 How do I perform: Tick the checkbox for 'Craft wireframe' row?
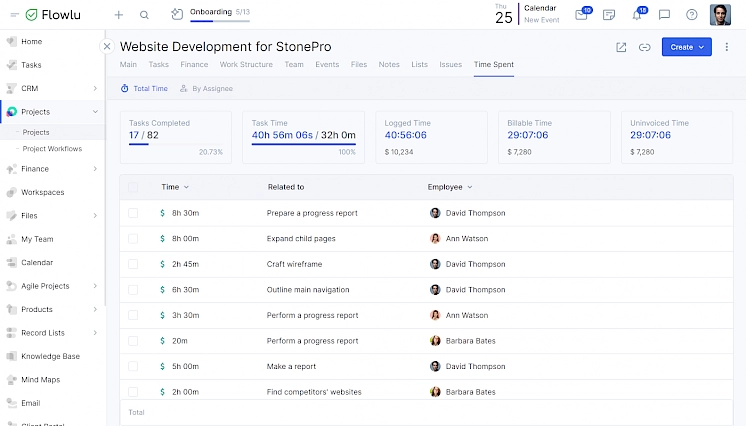(x=133, y=264)
